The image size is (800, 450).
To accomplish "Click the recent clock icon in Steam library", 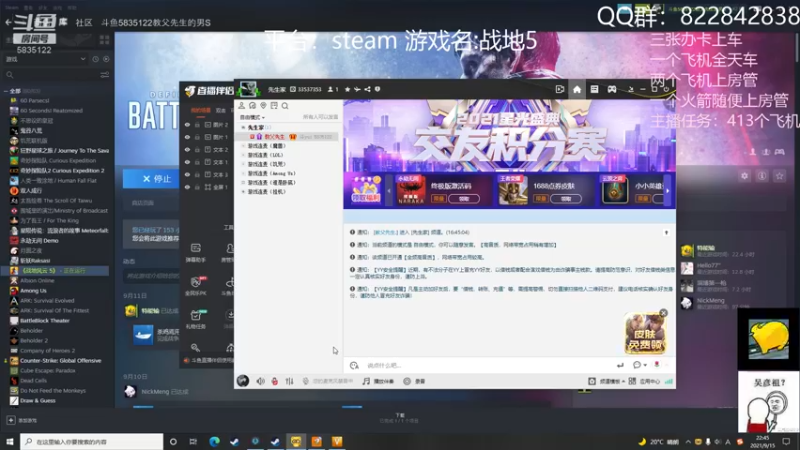I will (x=95, y=59).
